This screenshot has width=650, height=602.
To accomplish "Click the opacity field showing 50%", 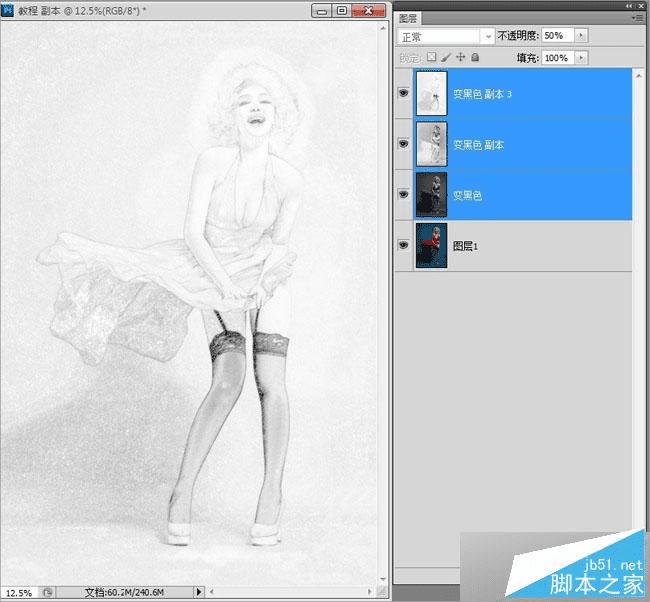I will pyautogui.click(x=558, y=36).
